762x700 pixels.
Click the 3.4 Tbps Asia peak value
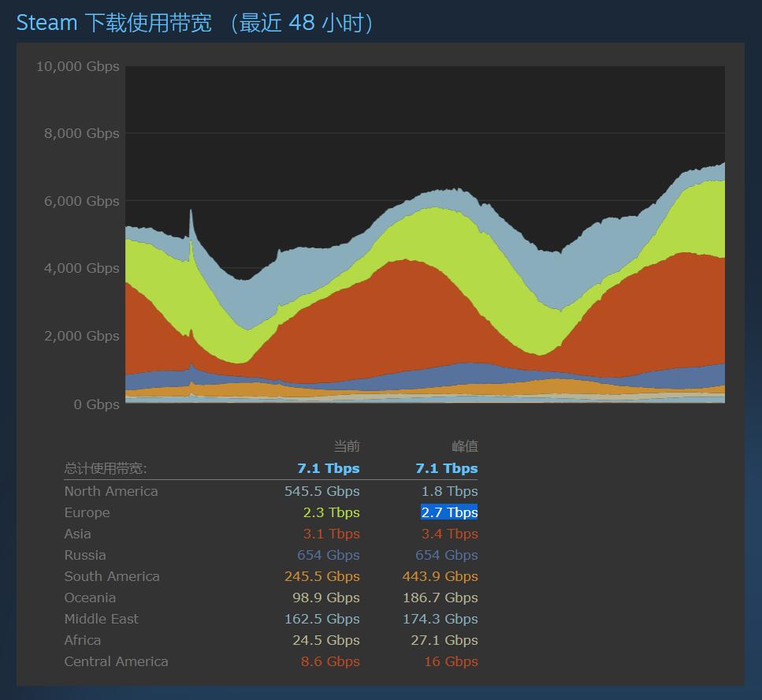(x=449, y=534)
